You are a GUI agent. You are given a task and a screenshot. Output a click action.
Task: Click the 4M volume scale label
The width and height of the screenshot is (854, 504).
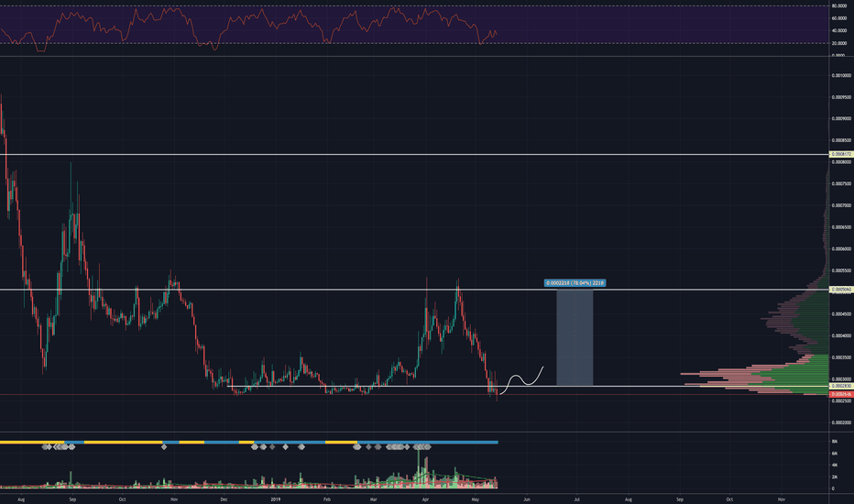[835, 466]
